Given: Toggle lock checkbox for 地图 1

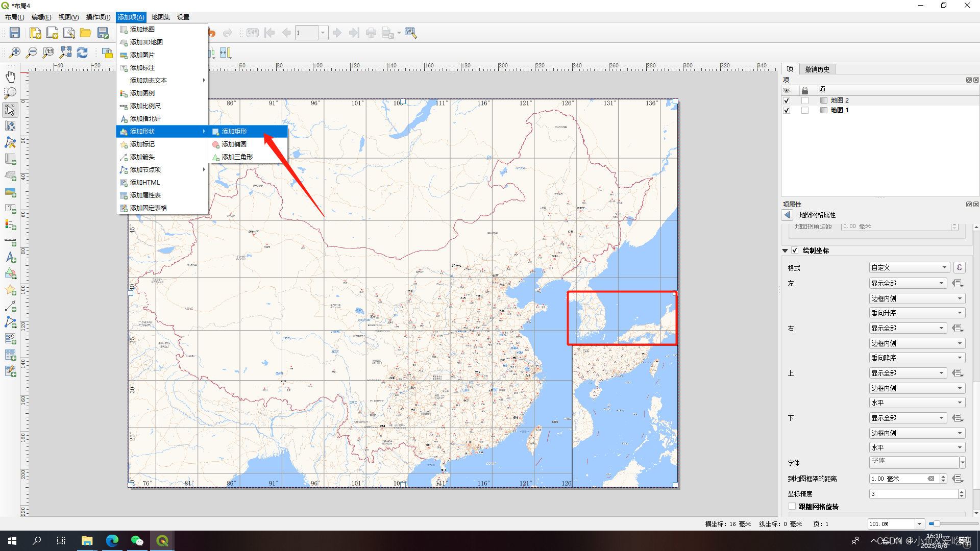Looking at the screenshot, I should point(805,110).
